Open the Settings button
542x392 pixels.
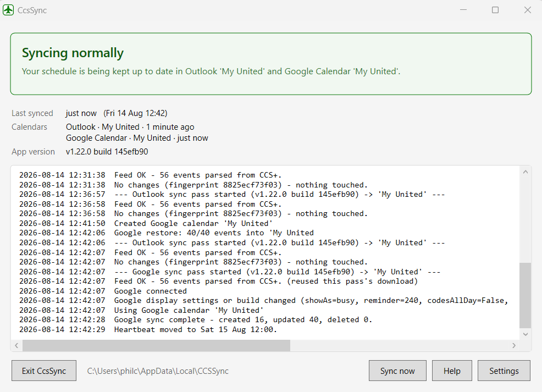click(504, 371)
